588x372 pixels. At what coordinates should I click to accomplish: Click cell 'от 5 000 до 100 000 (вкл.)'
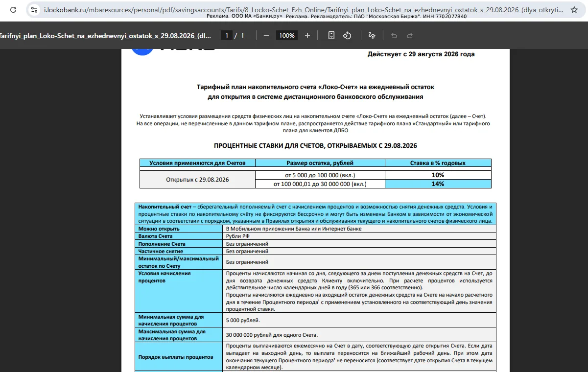click(320, 175)
